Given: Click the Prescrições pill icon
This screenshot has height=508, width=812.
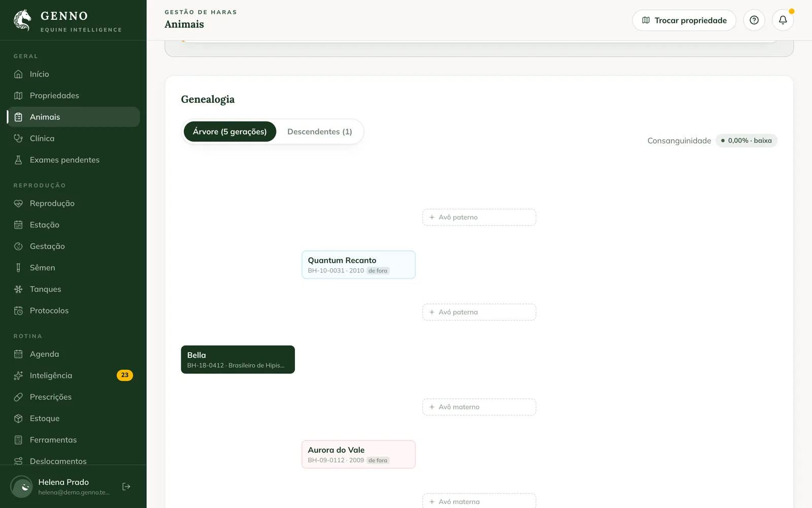Looking at the screenshot, I should [x=18, y=397].
